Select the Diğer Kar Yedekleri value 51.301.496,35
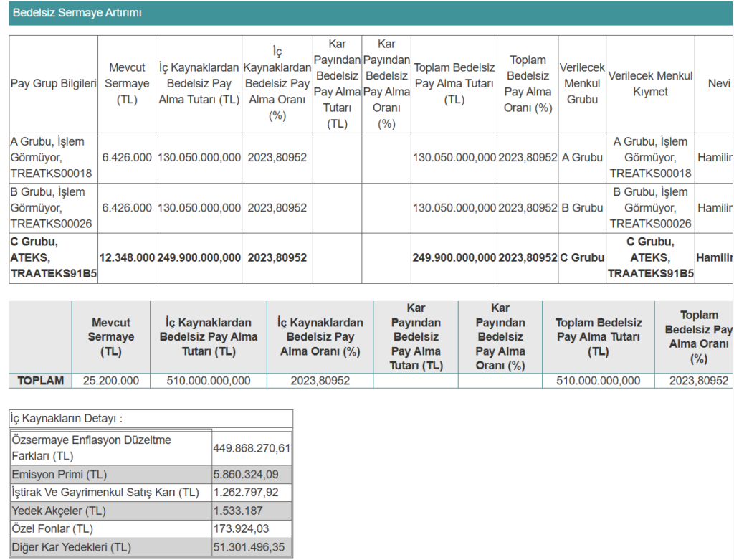Image resolution: width=734 pixels, height=560 pixels. pos(249,548)
